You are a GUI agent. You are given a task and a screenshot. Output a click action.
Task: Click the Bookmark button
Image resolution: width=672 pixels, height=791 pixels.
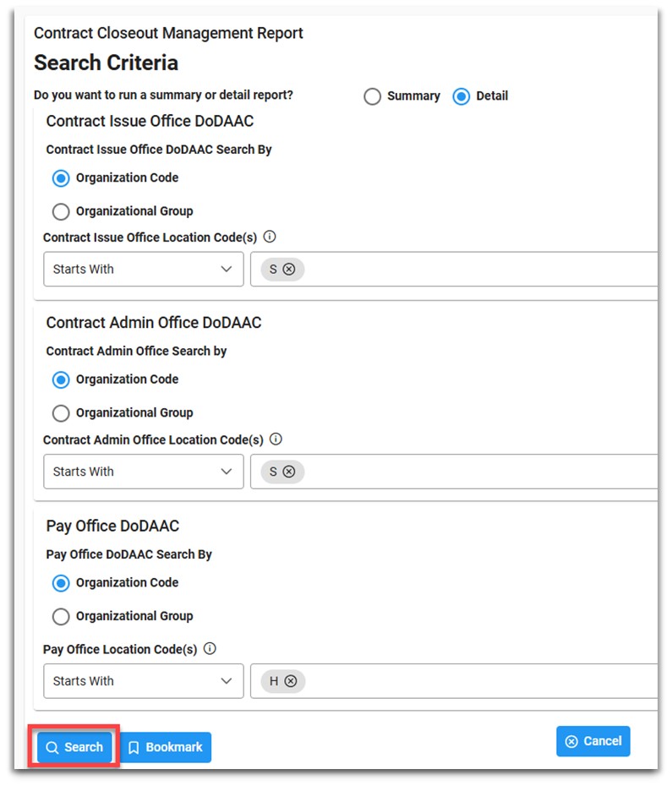point(167,747)
